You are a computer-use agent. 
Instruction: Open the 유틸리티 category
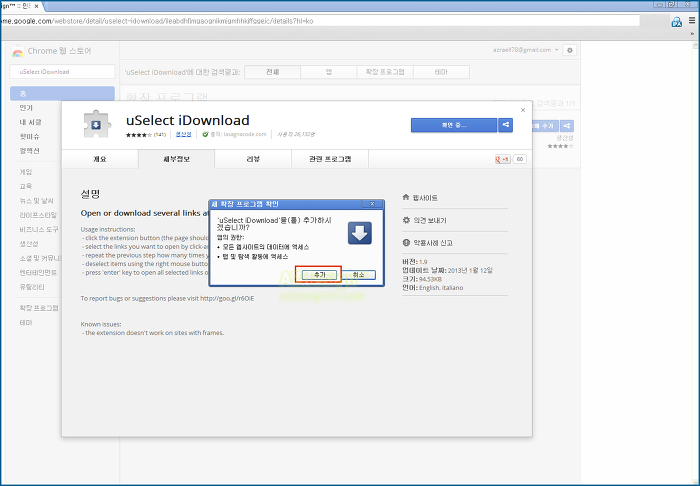32,287
